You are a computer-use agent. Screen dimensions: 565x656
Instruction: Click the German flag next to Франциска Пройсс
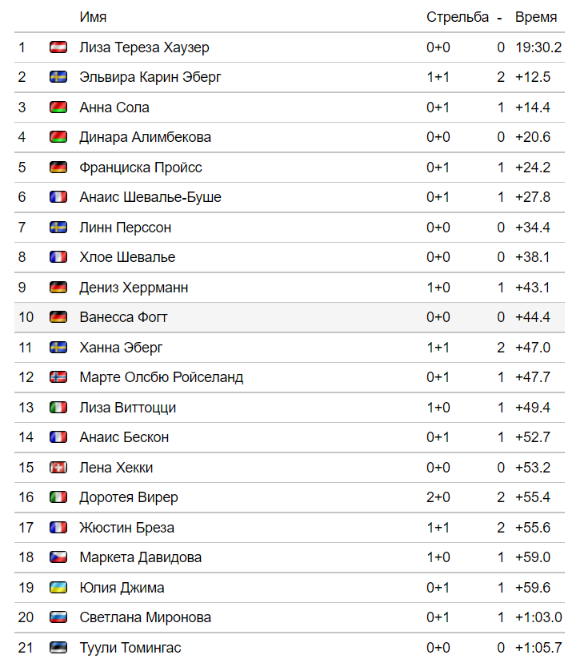58,167
